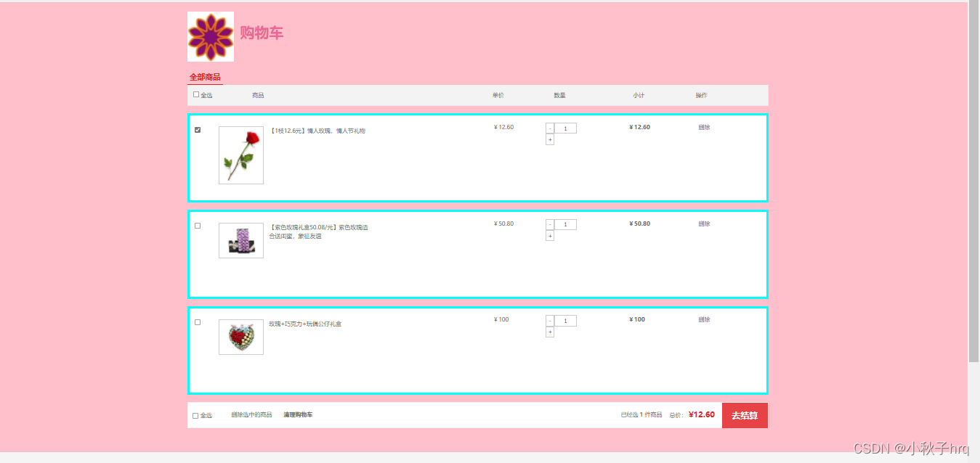
Task: Click the red ¥12.60 total price
Action: [701, 415]
